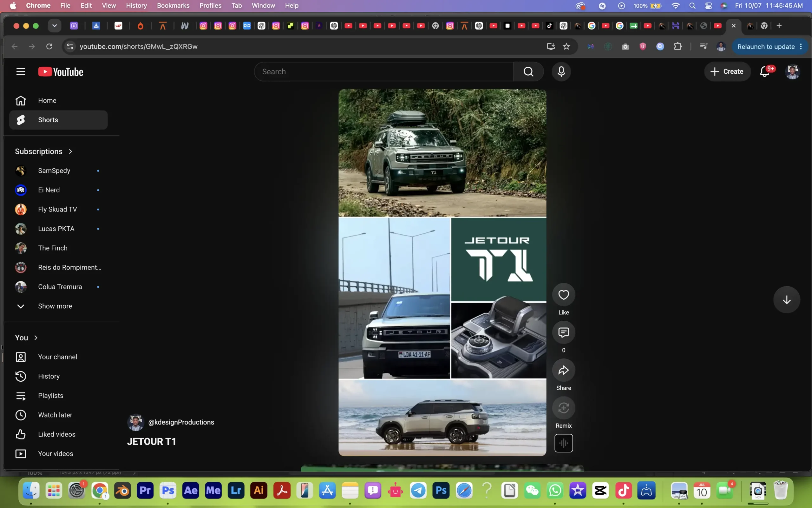Install app icon in the address bar
The image size is (812, 508).
point(551,46)
